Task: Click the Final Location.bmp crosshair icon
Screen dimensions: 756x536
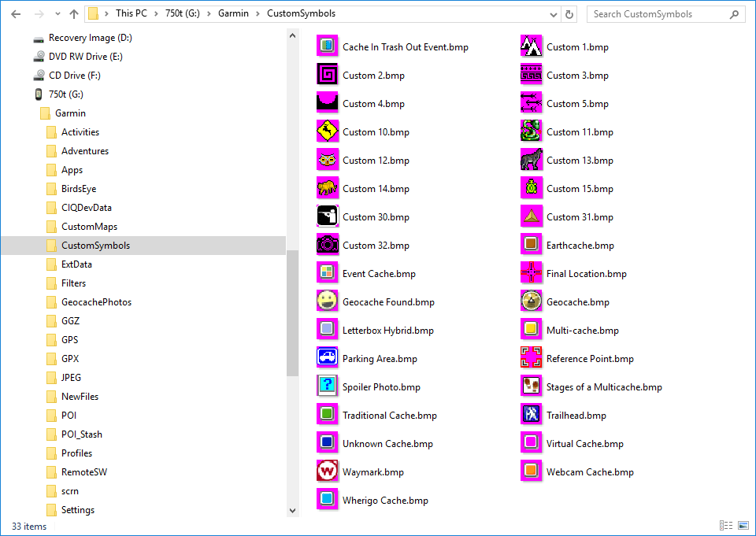Action: [532, 273]
